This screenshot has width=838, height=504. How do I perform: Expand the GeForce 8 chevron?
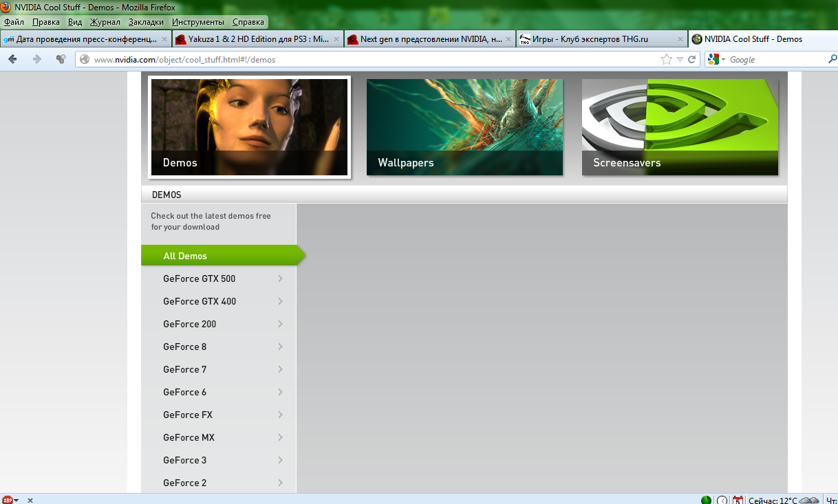(281, 347)
